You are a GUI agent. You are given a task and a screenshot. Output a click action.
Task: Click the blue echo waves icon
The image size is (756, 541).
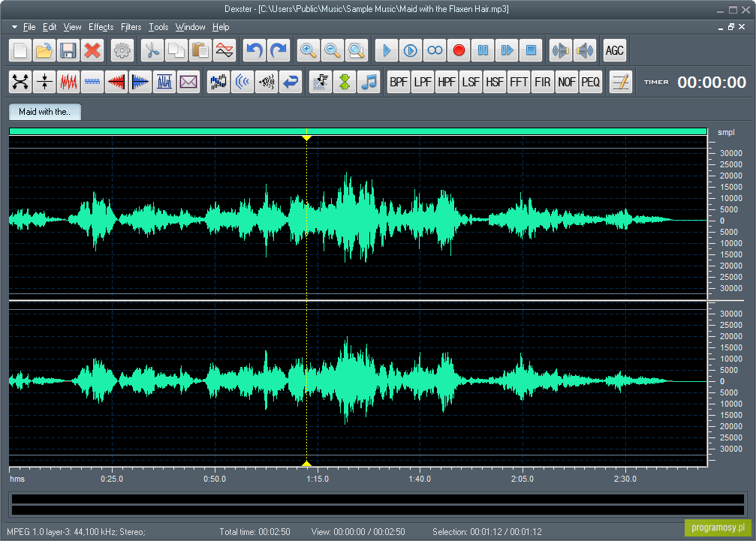point(242,82)
